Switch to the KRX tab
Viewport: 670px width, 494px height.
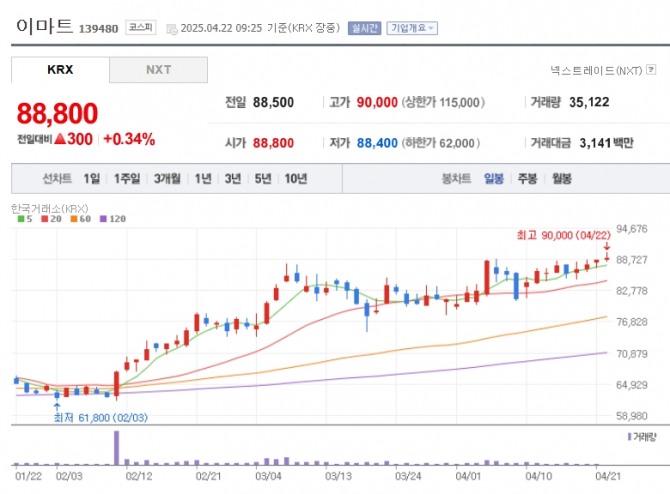coord(61,70)
